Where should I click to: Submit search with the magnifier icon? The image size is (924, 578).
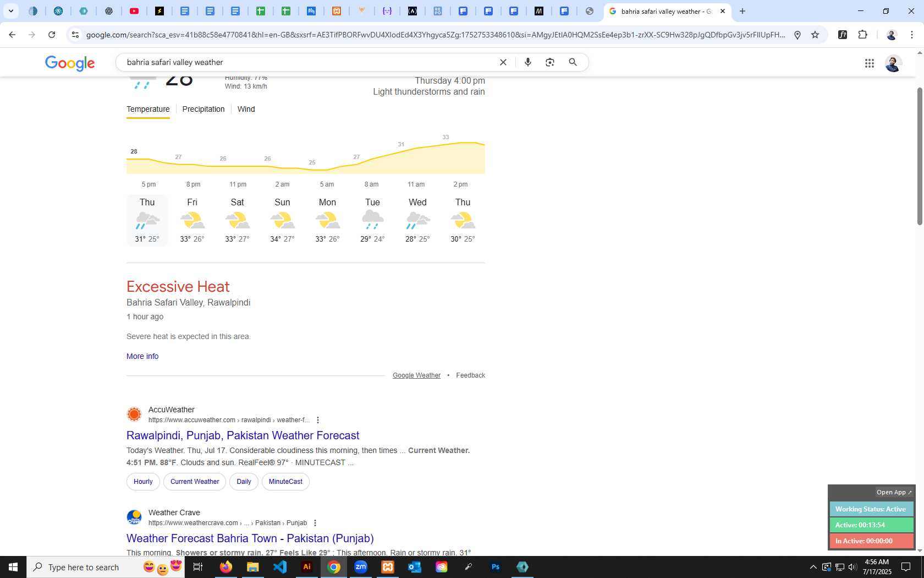[x=573, y=62]
